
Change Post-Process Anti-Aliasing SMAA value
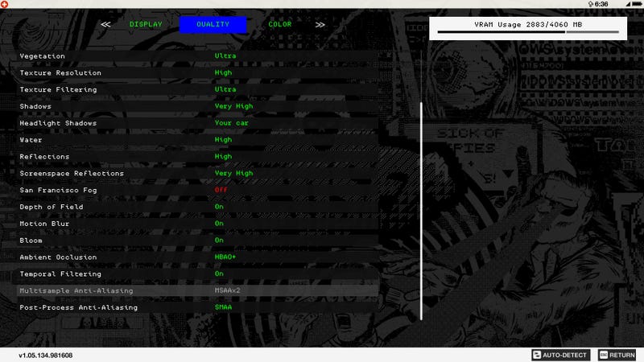223,307
